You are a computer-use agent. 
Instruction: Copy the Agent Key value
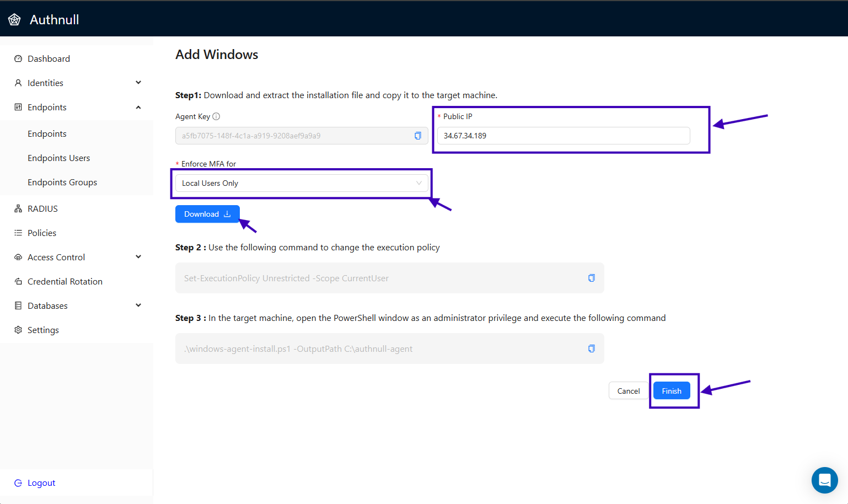(417, 136)
